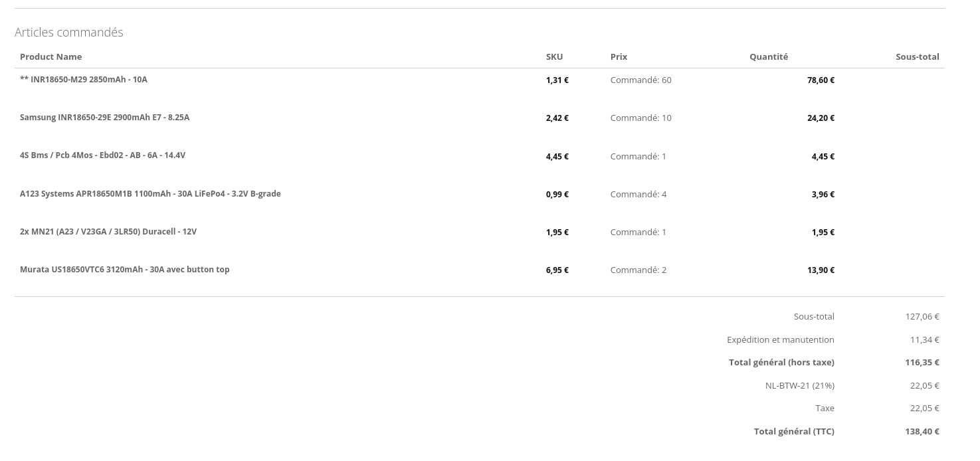The width and height of the screenshot is (980, 461).
Task: Click the 1,31 € unit price
Action: 557,80
